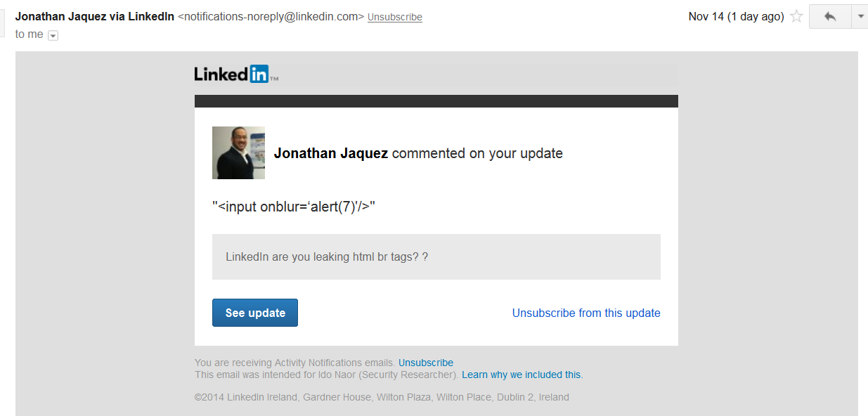Open the more actions dropdown beside reply
The width and height of the screenshot is (868, 416).
pyautogui.click(x=860, y=17)
